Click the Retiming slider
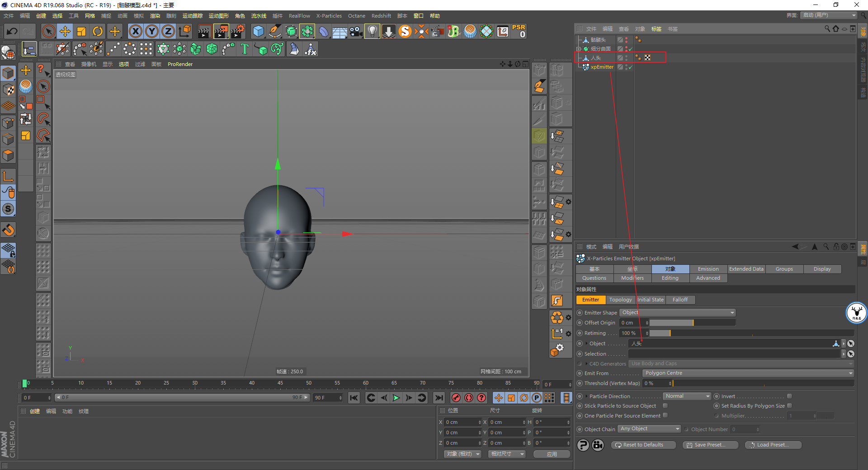This screenshot has height=470, width=868. 752,333
